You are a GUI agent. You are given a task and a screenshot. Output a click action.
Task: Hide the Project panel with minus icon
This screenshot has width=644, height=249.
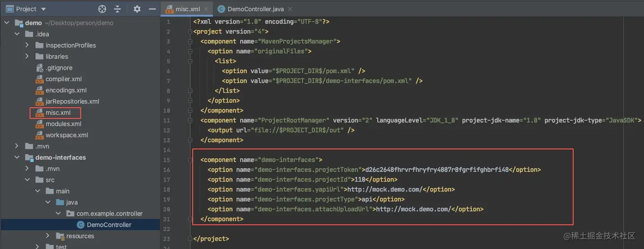pyautogui.click(x=152, y=9)
